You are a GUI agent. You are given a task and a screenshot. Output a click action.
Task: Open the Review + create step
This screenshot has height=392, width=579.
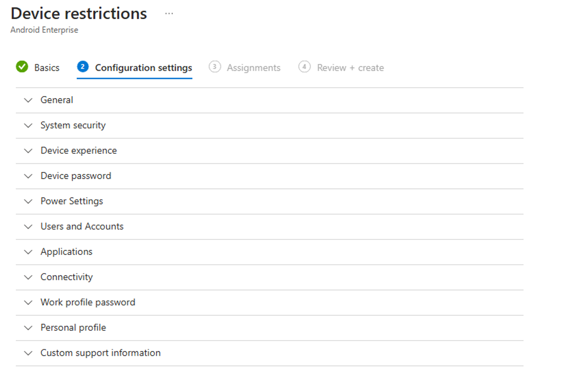[x=350, y=67]
